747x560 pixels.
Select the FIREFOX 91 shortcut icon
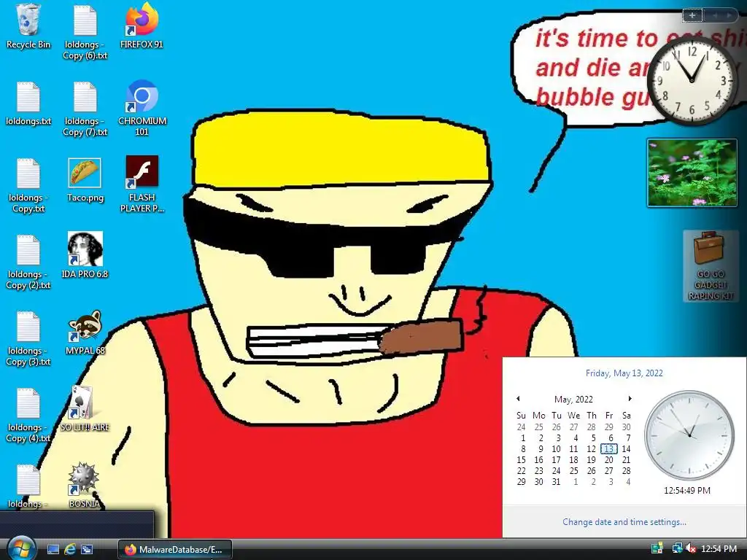pos(142,26)
